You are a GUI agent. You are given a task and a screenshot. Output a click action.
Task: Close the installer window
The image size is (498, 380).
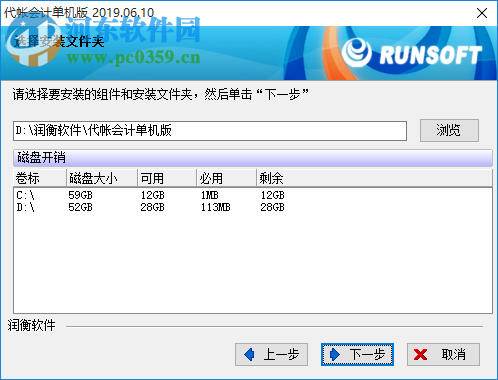click(482, 13)
